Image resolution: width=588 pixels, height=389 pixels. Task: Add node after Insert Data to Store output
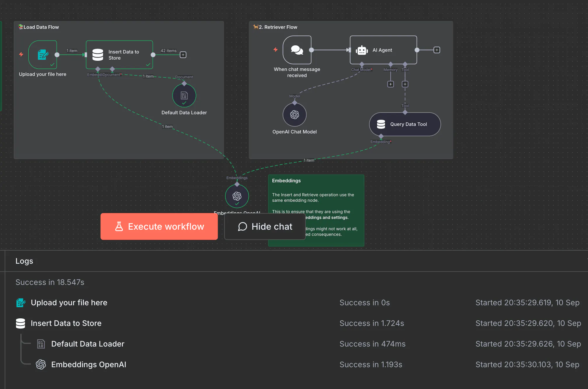click(183, 55)
